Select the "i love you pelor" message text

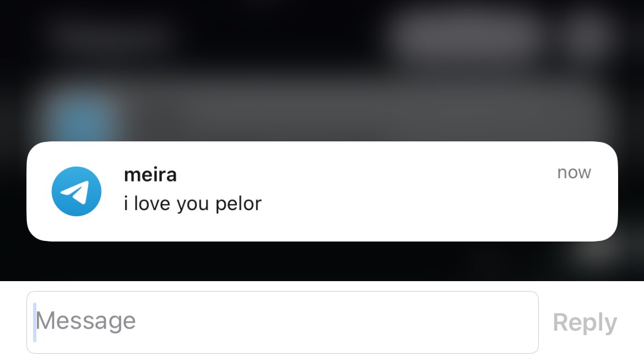pyautogui.click(x=193, y=204)
